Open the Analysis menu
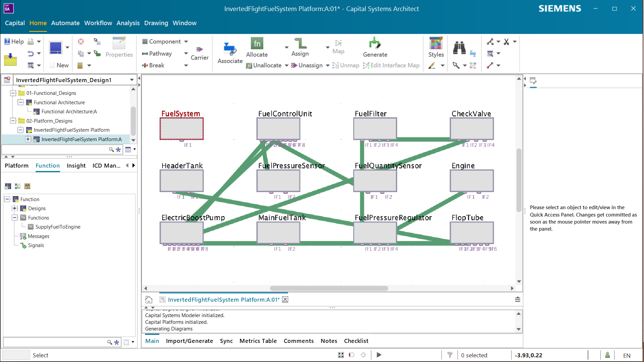Image resolution: width=644 pixels, height=362 pixels. pos(128,23)
